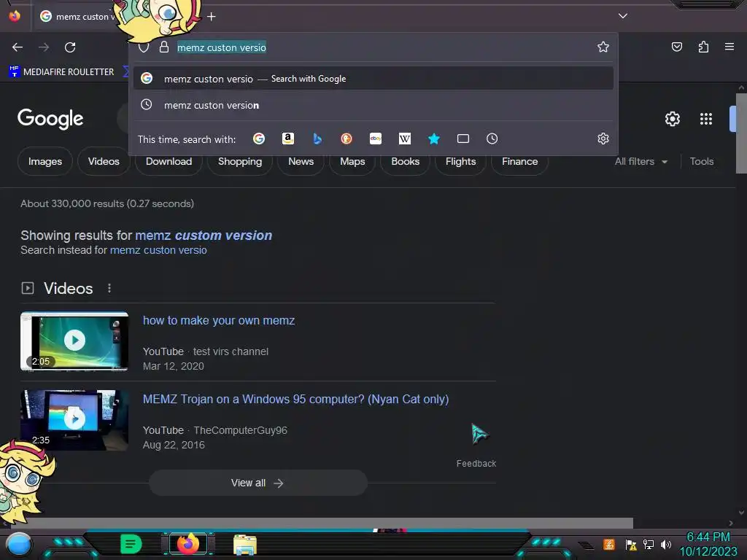Click the volume speaker tray icon
This screenshot has height=560, width=747.
coord(665,544)
